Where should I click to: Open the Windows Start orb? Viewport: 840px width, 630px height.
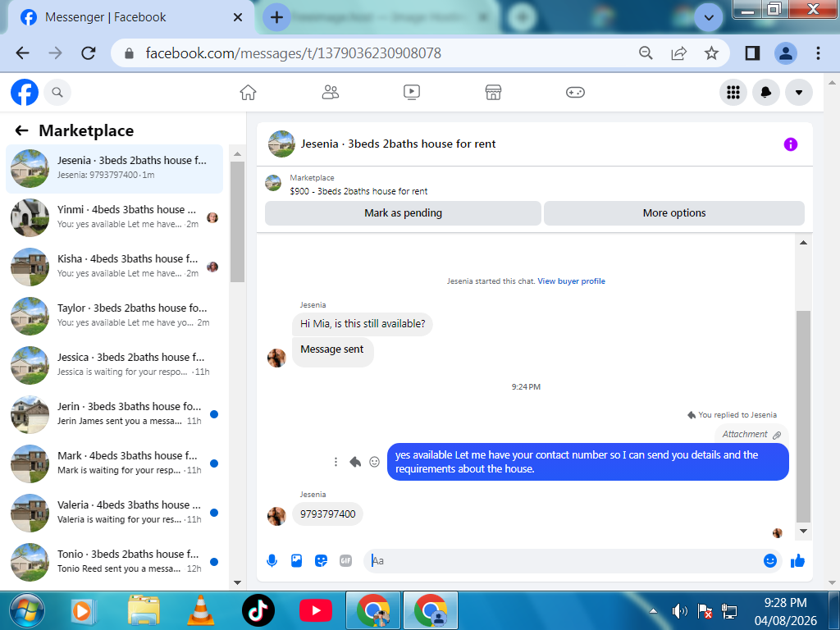coord(27,610)
